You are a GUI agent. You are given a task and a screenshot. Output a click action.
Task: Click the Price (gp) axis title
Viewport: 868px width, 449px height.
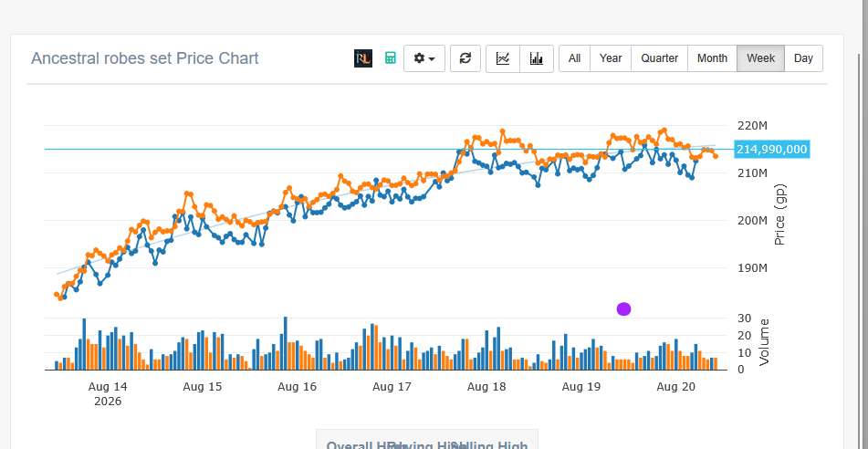coord(780,214)
